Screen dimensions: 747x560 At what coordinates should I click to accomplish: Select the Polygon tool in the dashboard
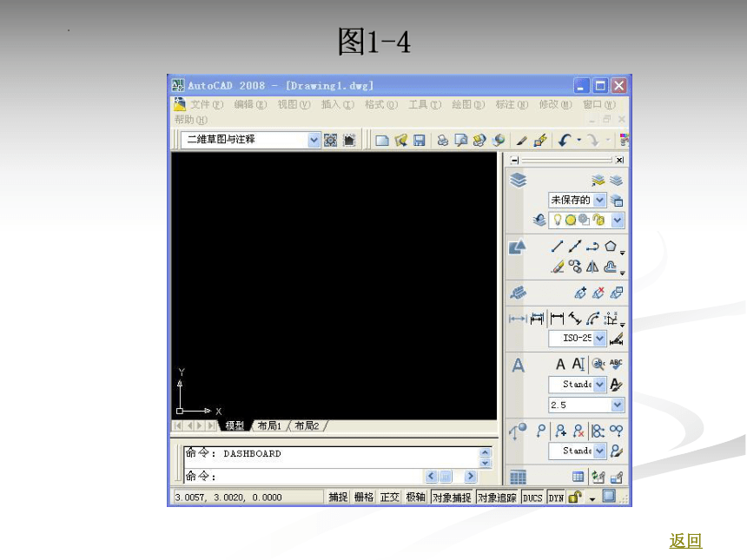click(611, 247)
